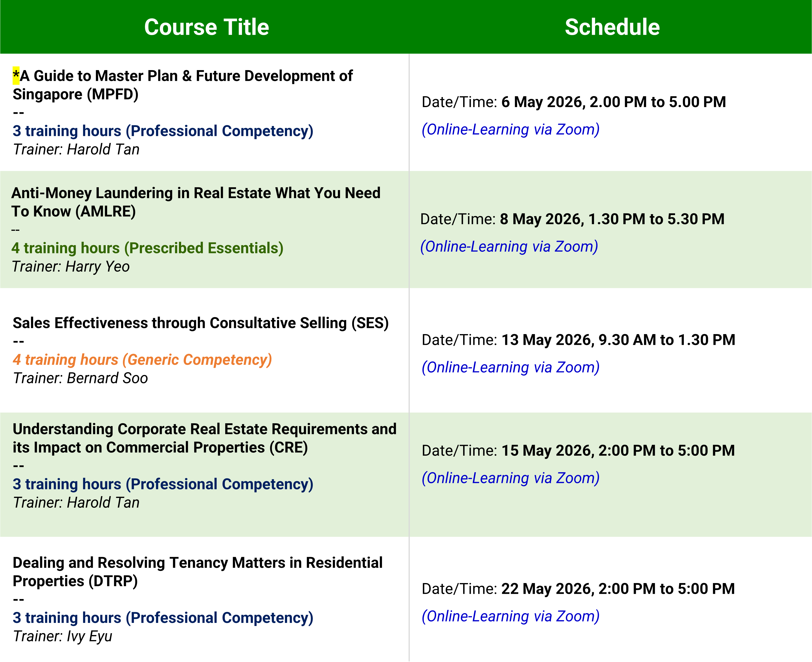
Task: Select the 15 May 2026 date and time text
Action: (x=618, y=450)
